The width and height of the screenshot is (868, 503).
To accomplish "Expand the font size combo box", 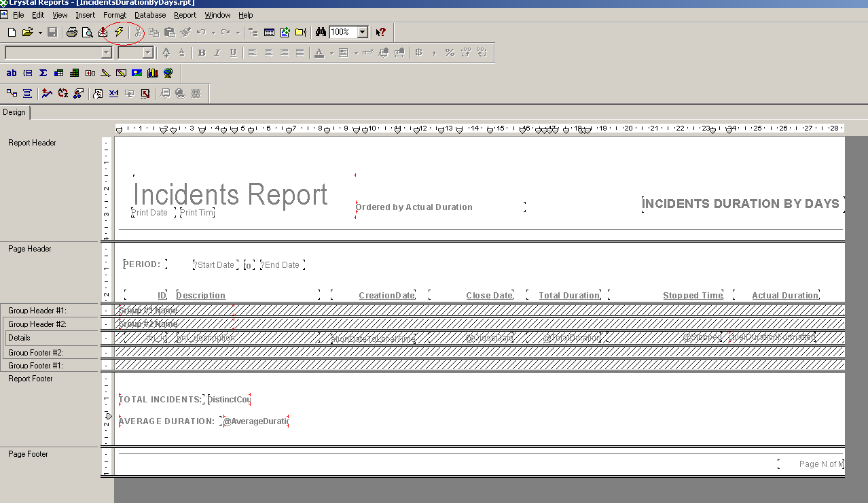I will click(x=148, y=53).
